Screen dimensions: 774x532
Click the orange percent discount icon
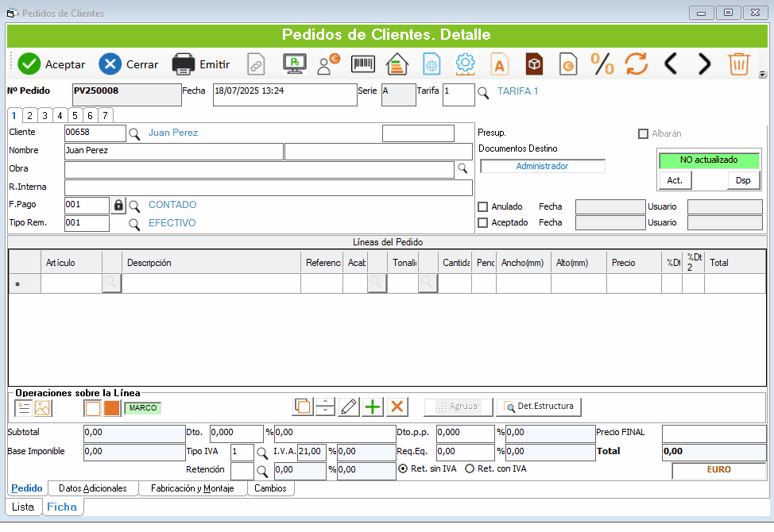(602, 64)
